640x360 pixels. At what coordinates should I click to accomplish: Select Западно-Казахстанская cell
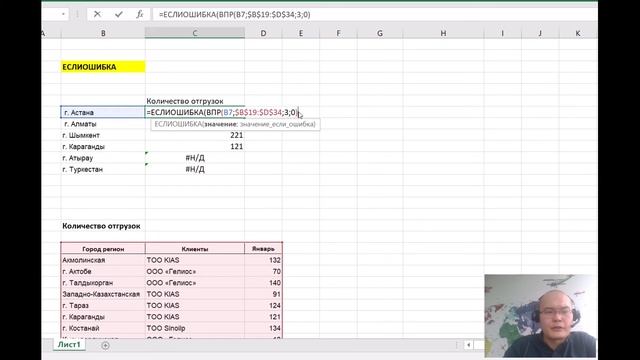click(103, 294)
